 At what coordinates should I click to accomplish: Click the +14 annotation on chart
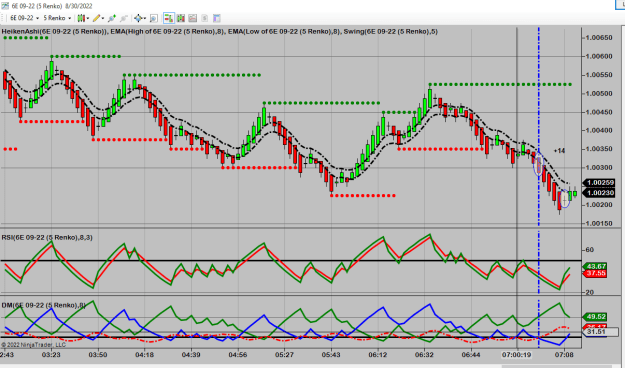559,151
